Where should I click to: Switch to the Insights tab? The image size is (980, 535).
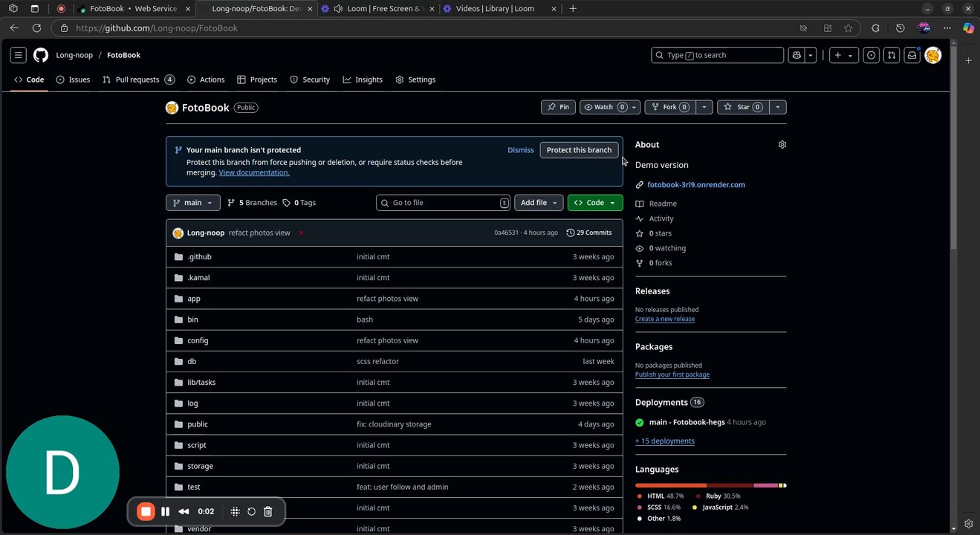pyautogui.click(x=363, y=80)
